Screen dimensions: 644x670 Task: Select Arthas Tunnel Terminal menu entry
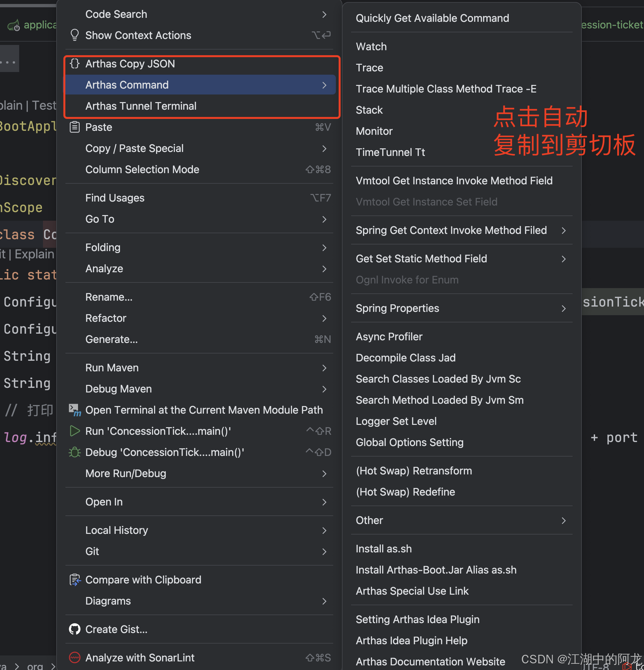coord(141,106)
